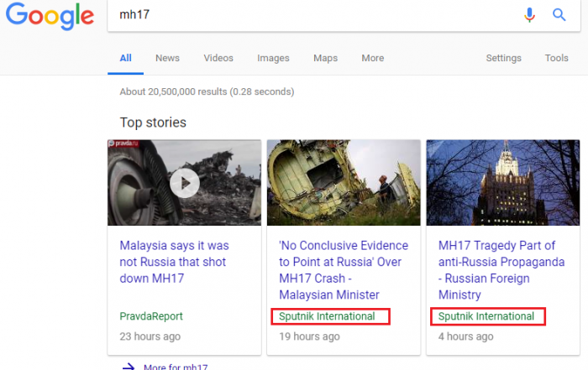588x370 pixels.
Task: Click the '4 hours ago' timestamp
Action: coord(465,336)
